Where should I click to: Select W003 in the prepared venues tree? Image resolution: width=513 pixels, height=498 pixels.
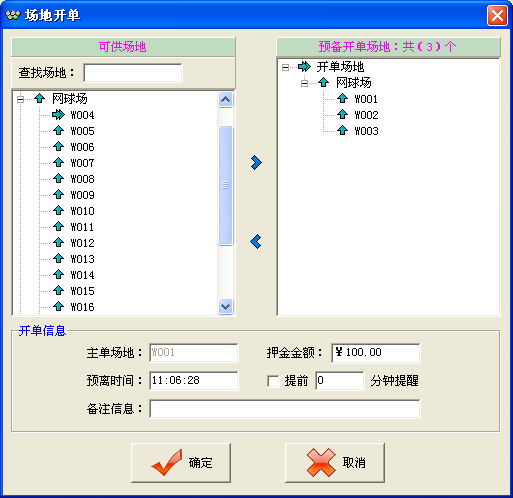pyautogui.click(x=366, y=131)
